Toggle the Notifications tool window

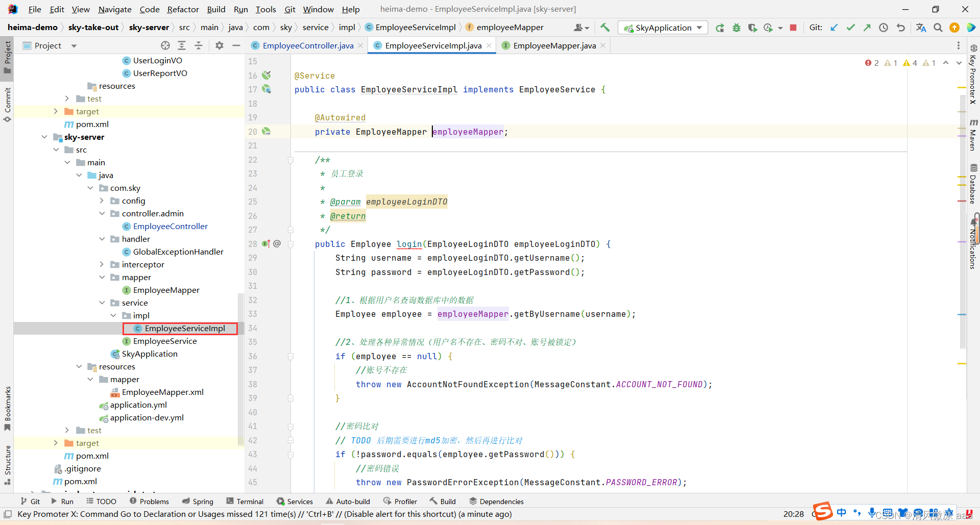pos(973,244)
